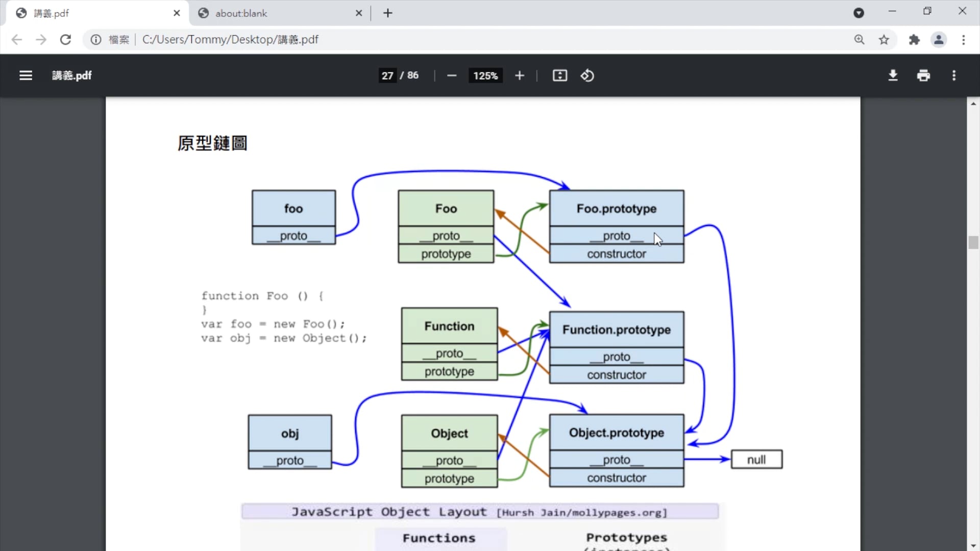The image size is (980, 551).
Task: Toggle the PDF sidebar menu
Action: (26, 76)
